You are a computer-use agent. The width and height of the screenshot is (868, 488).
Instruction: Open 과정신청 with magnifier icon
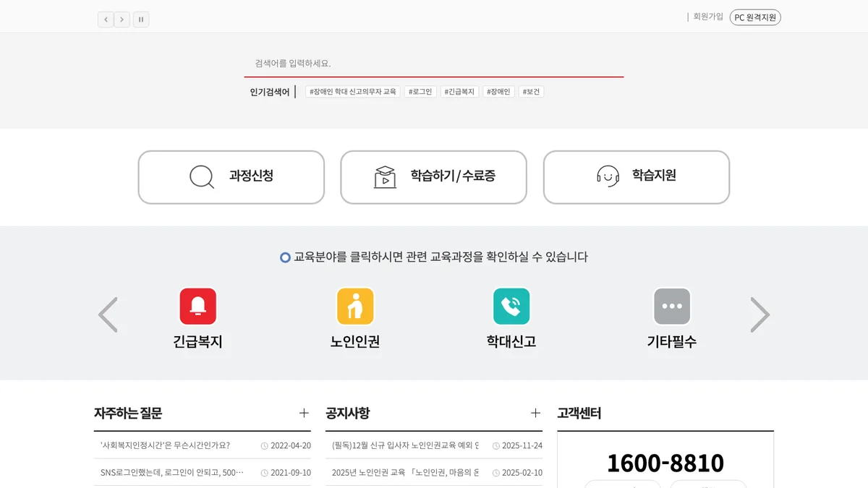(231, 177)
